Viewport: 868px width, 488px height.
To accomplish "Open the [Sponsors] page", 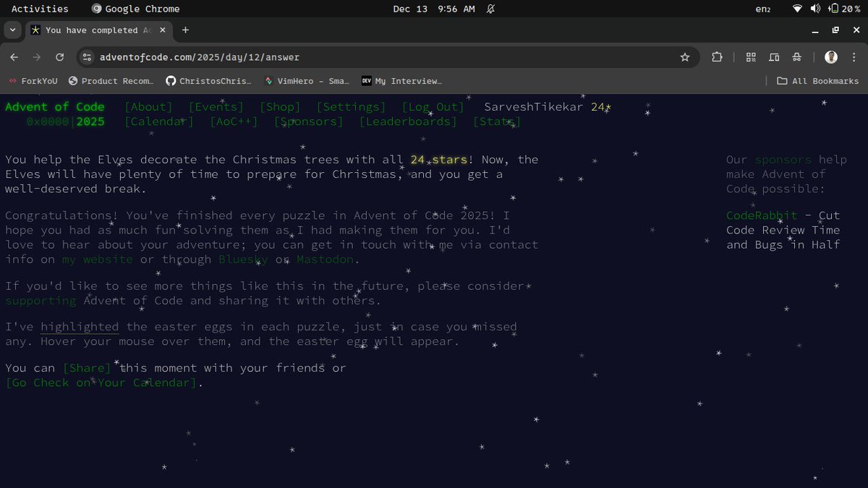I will tap(309, 121).
